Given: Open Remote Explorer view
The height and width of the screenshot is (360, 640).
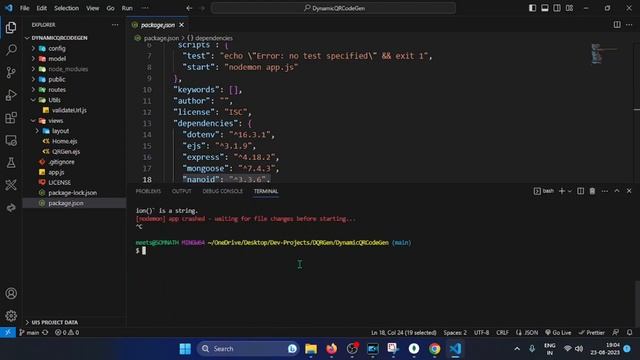Looking at the screenshot, I should click(11, 140).
